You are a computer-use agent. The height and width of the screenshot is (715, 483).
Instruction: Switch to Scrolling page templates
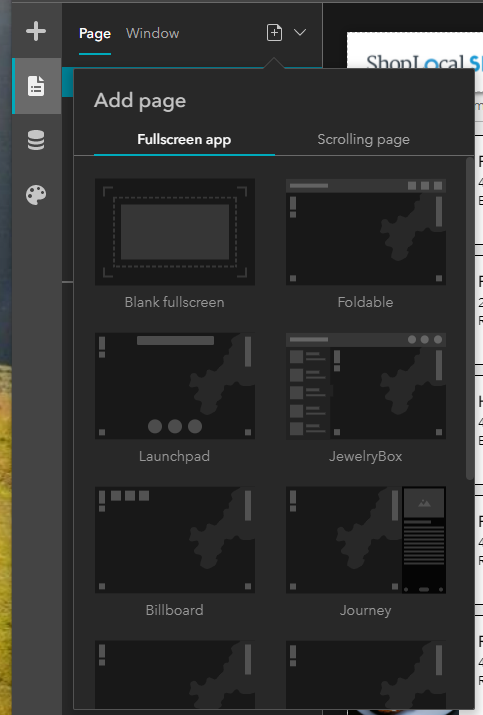pyautogui.click(x=363, y=139)
